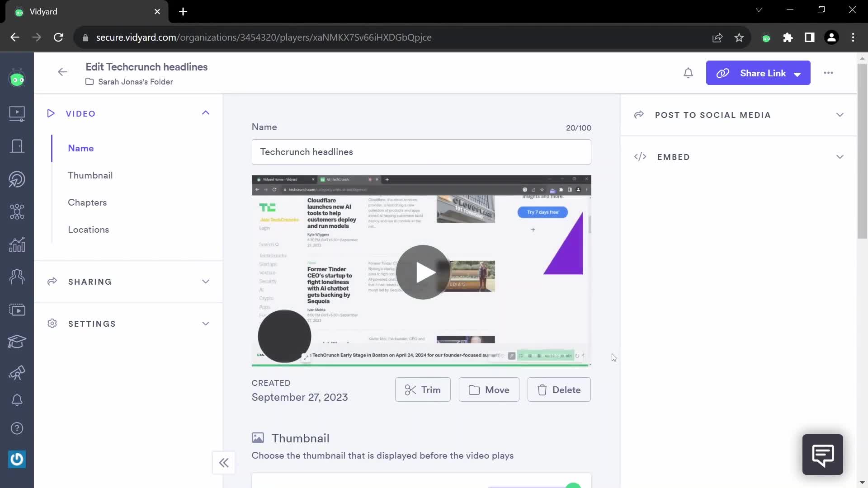Click the green video progress bar
868x488 pixels.
pos(421,365)
